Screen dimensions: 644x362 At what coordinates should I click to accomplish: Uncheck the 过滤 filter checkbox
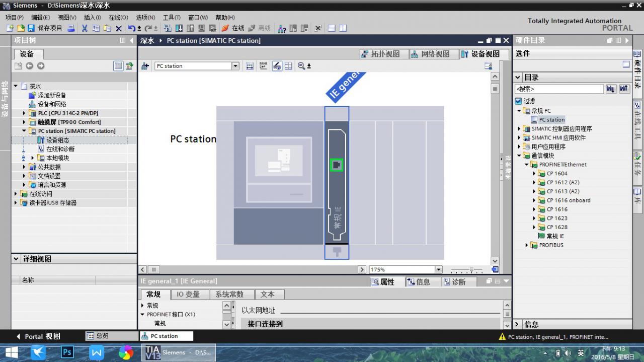(519, 101)
